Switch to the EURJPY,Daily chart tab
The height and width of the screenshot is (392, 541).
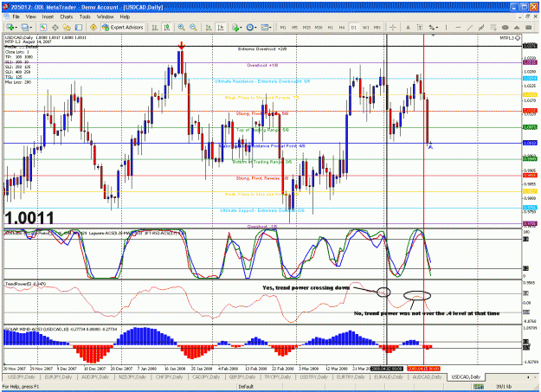coord(58,377)
